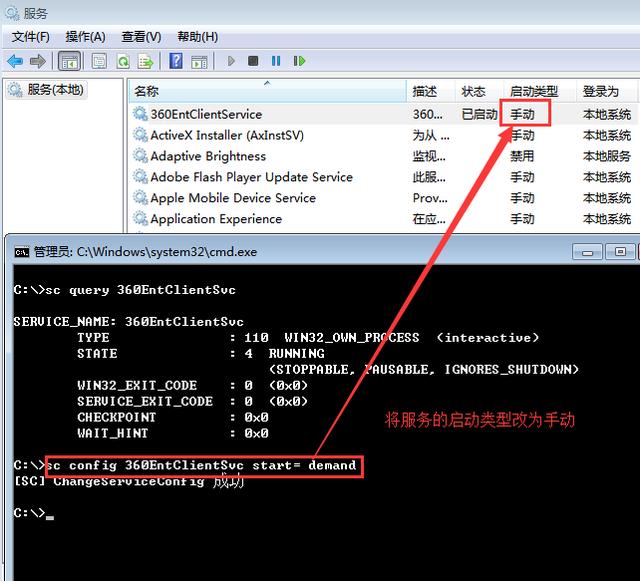This screenshot has width=640, height=581.
Task: Sort by the 名称 column header
Action: click(268, 91)
